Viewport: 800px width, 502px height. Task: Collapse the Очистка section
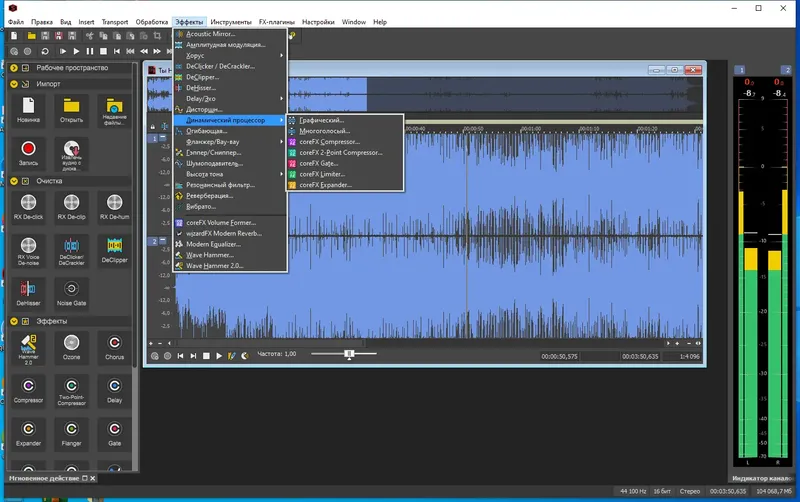pyautogui.click(x=14, y=181)
